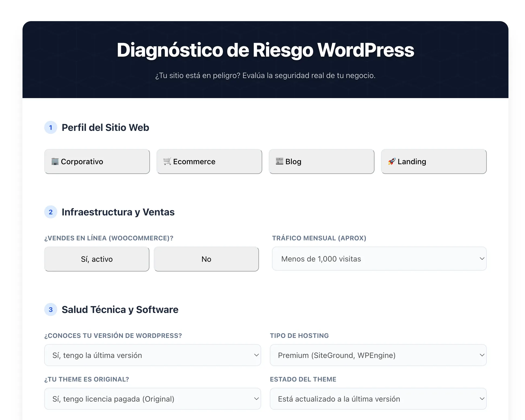Choose 'No' for WooCommerce sales
Image resolution: width=525 pixels, height=420 pixels.
click(x=206, y=259)
